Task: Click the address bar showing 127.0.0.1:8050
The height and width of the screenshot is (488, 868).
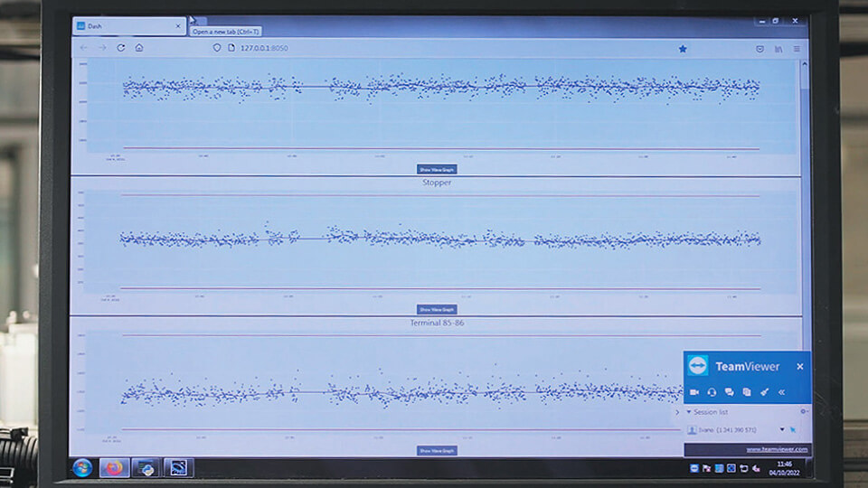Action: [x=264, y=48]
